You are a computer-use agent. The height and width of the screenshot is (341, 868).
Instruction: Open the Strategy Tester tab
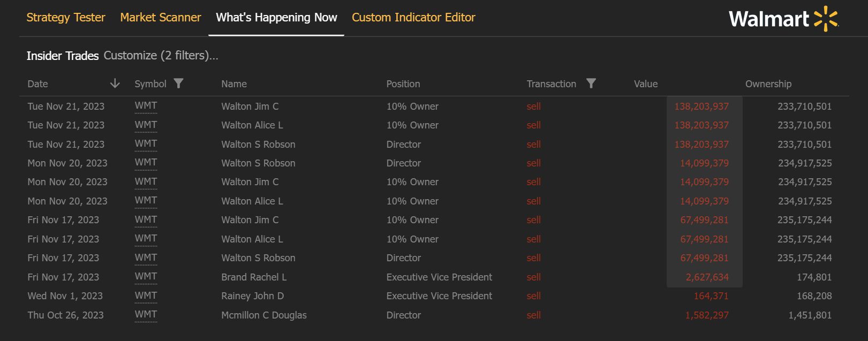click(x=66, y=18)
